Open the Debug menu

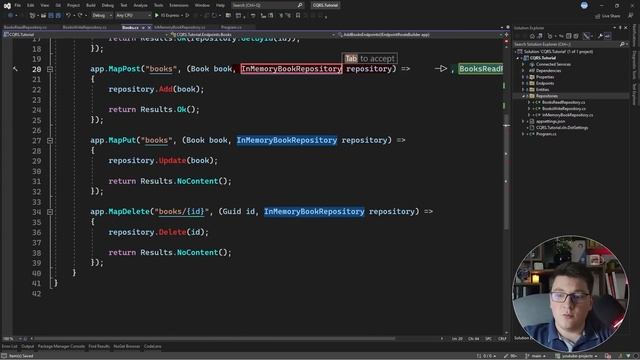coord(108,5)
